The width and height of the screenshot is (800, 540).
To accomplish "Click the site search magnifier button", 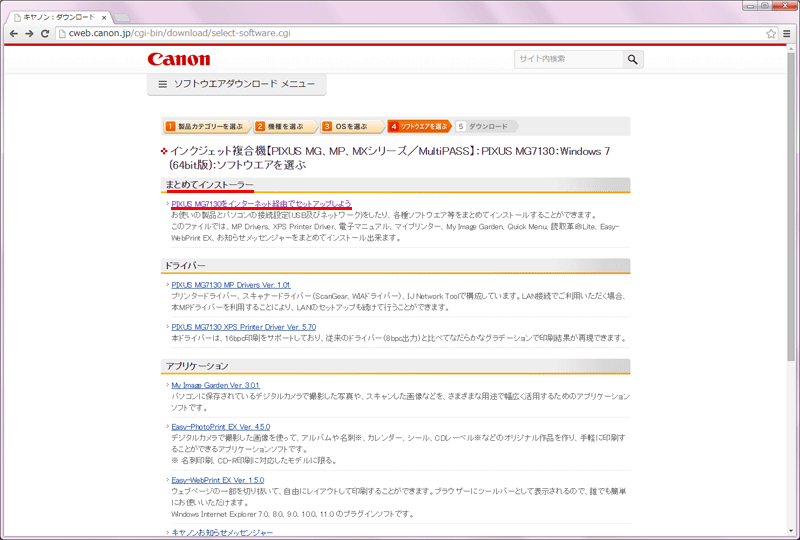I will (x=633, y=59).
